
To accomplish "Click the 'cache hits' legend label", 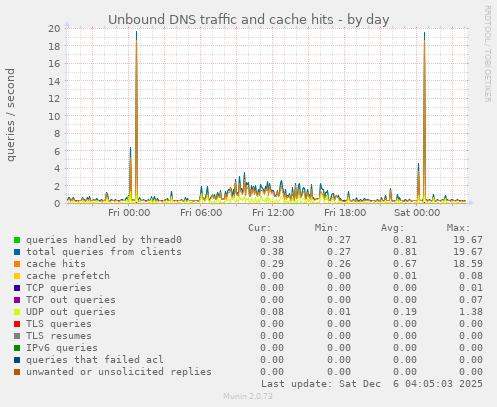I will click(x=56, y=264).
